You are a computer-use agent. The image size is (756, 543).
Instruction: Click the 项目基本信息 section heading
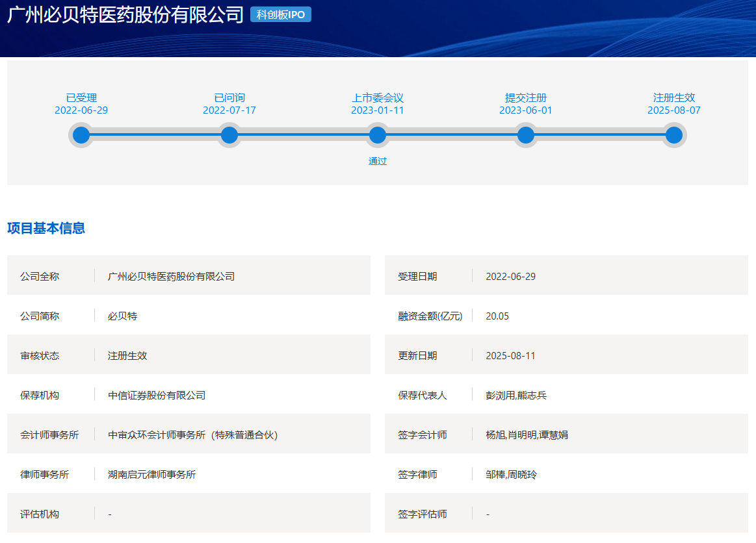pos(46,228)
